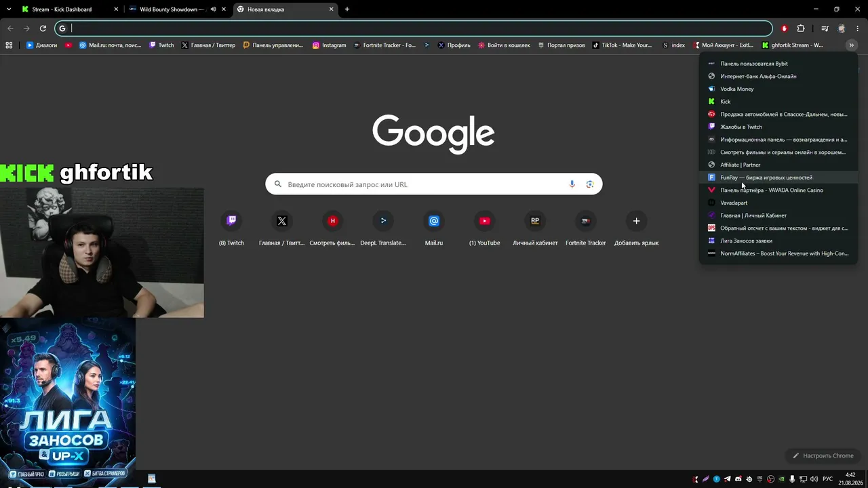The image size is (868, 488).
Task: Open the TikTok - Make Your bookmark
Action: pyautogui.click(x=622, y=45)
